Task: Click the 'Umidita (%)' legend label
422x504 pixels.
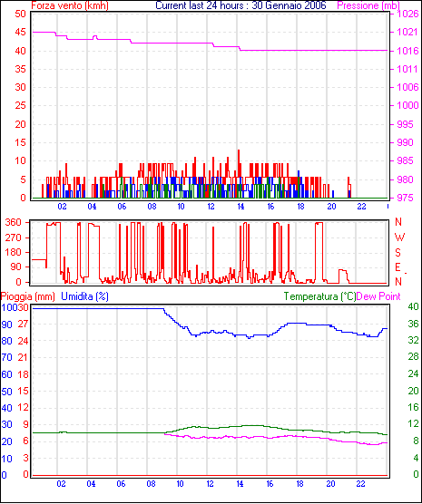Action: coord(84,296)
